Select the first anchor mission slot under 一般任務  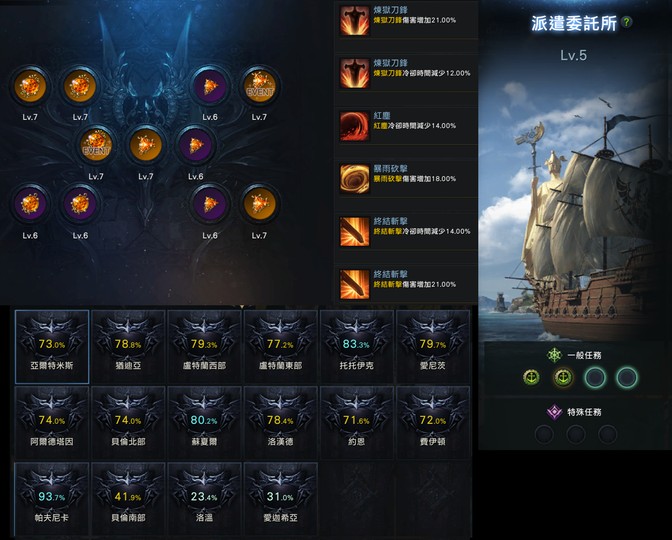pyautogui.click(x=531, y=378)
